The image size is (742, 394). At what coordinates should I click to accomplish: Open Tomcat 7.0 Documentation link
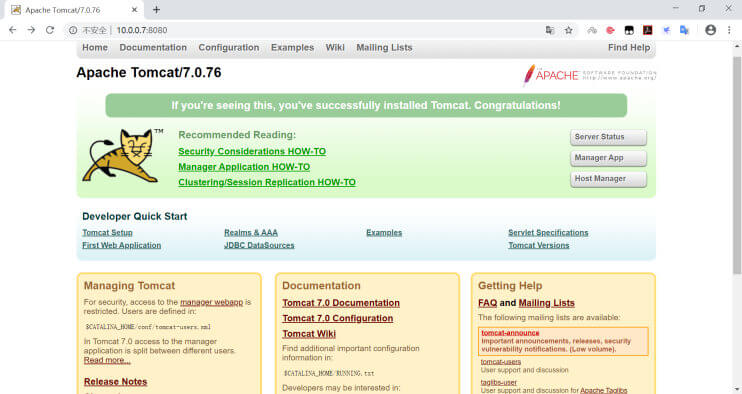(341, 303)
